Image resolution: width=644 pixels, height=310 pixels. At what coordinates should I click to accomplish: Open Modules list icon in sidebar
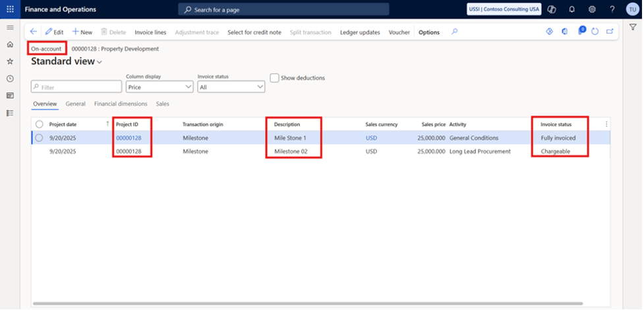click(x=11, y=113)
